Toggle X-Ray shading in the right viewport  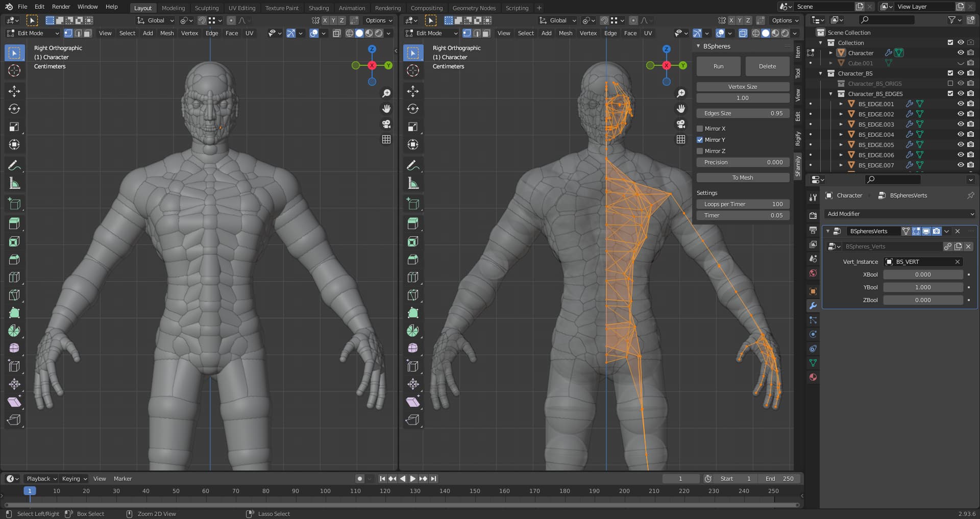click(743, 33)
